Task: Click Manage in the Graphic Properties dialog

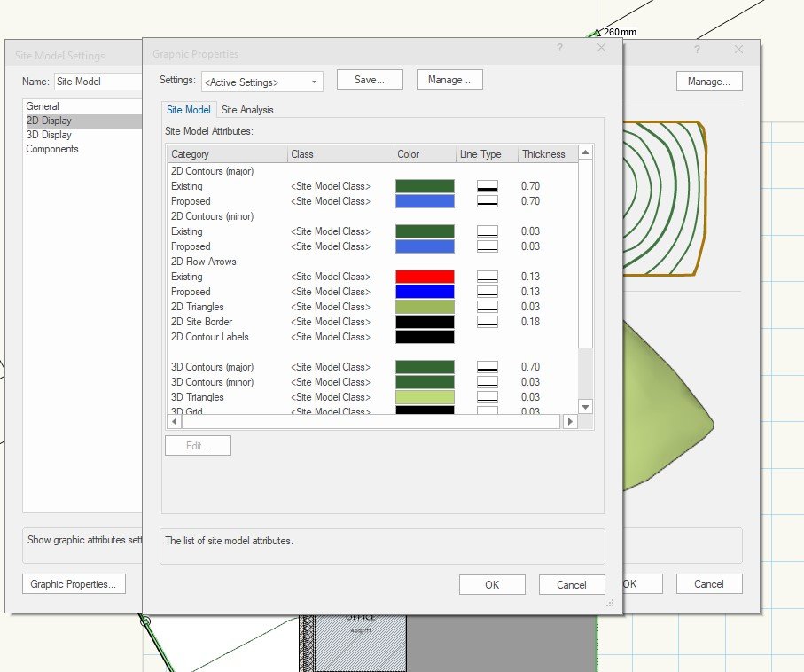Action: [x=449, y=79]
